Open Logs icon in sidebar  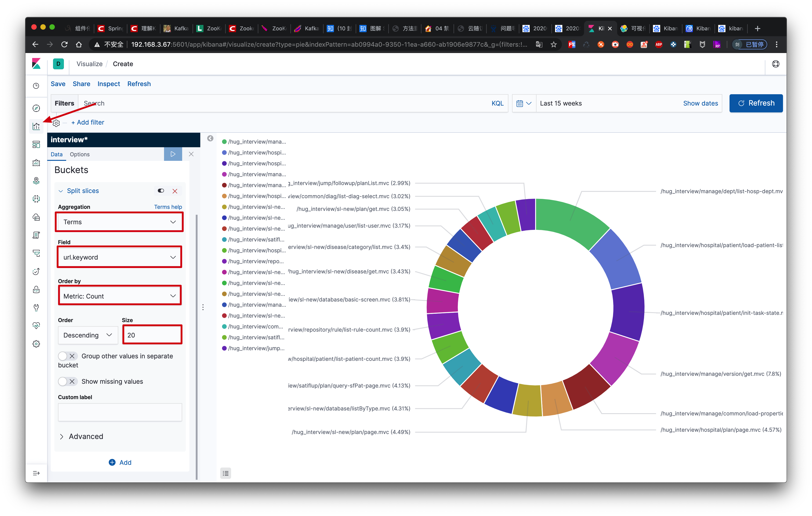pyautogui.click(x=36, y=235)
